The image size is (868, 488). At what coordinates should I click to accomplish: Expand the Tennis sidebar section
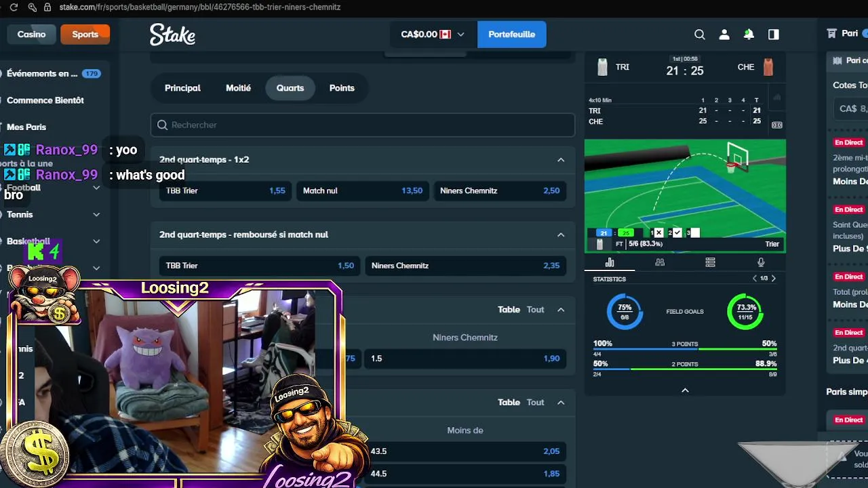click(96, 214)
